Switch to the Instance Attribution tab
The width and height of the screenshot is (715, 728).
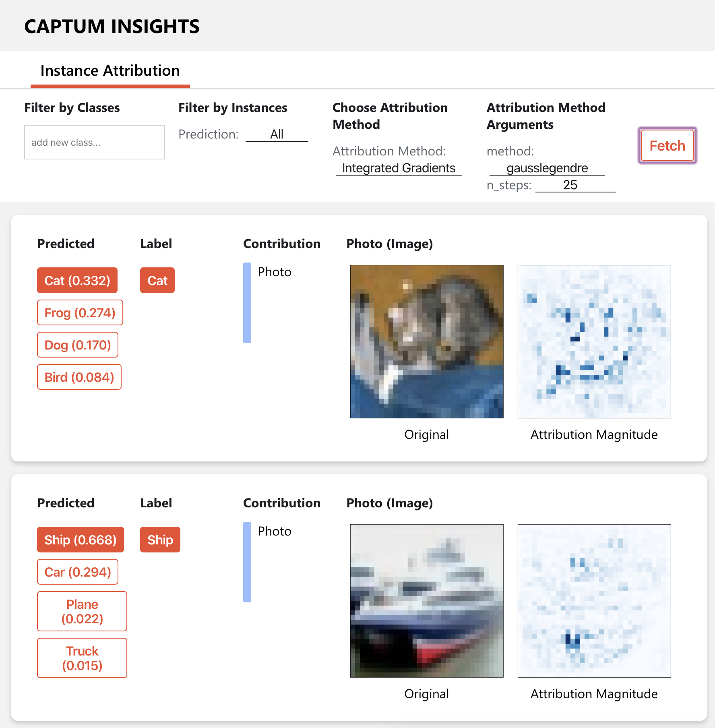click(x=110, y=70)
